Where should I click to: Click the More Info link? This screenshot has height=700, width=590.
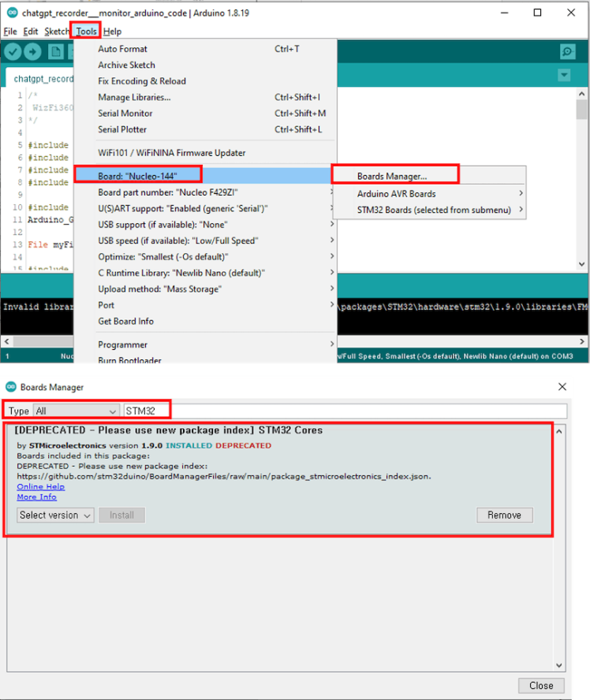[x=36, y=497]
